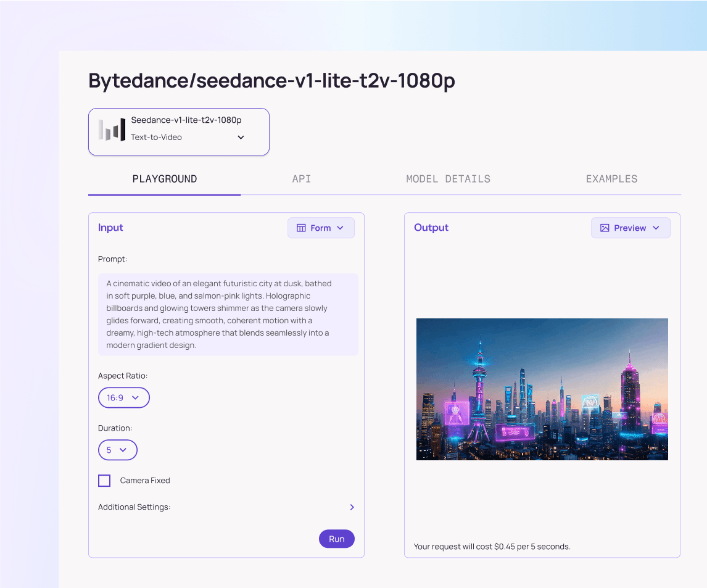Click inside the Prompt text field
The image size is (707, 588).
228,314
